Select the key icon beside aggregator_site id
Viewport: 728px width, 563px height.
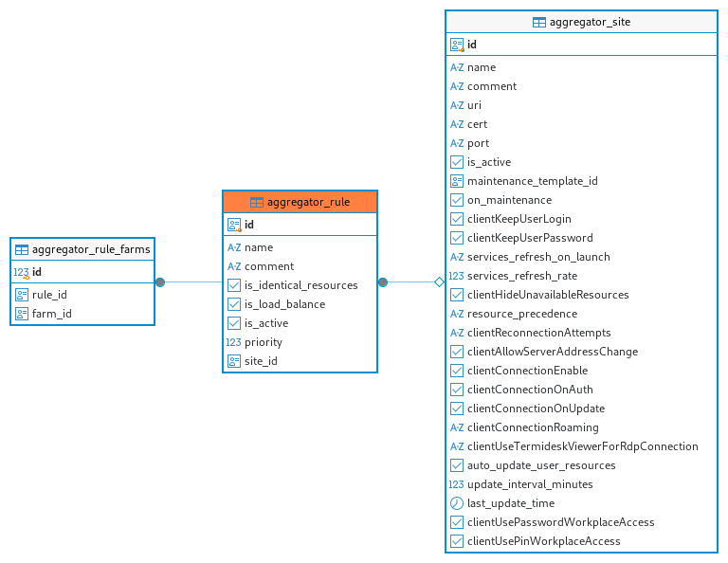point(457,45)
